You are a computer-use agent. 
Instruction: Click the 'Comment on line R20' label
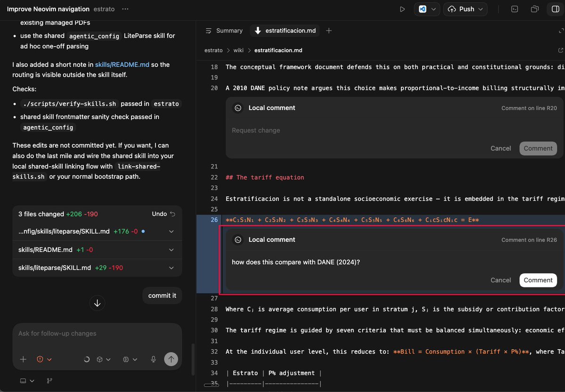(x=529, y=108)
